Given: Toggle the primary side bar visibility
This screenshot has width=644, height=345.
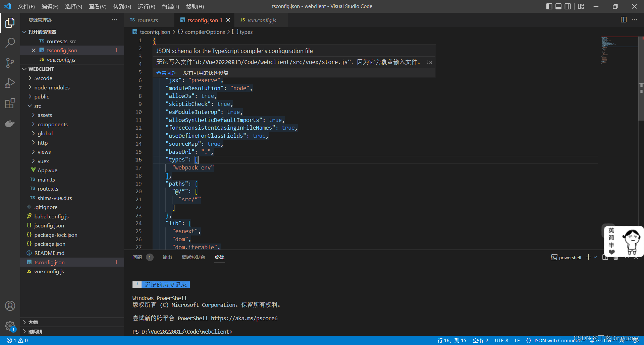Looking at the screenshot, I should click(x=549, y=6).
